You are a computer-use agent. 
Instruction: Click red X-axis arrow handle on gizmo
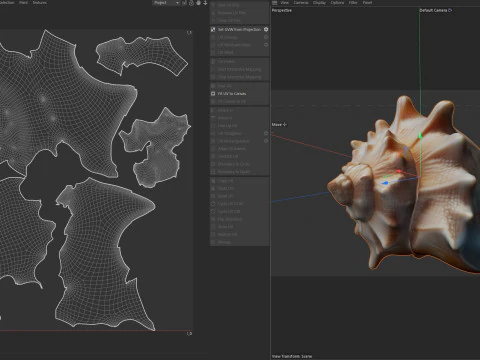pyautogui.click(x=399, y=171)
